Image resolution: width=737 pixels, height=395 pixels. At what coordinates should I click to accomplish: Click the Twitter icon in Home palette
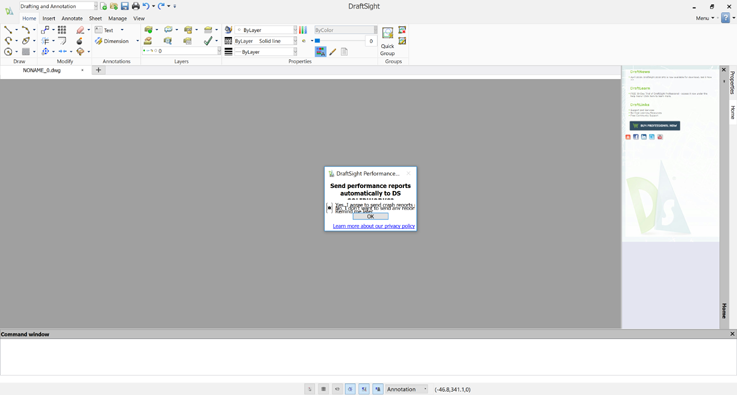[x=652, y=137]
